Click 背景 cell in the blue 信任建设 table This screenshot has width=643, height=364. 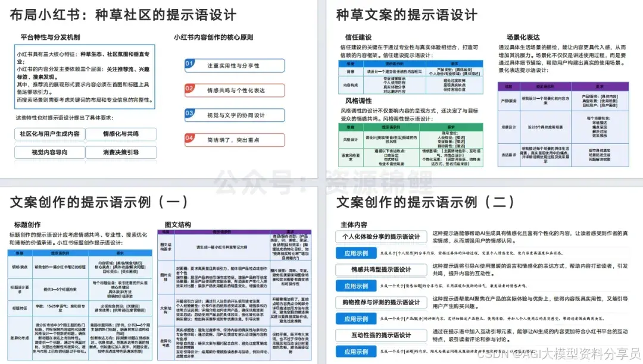pyautogui.click(x=351, y=71)
